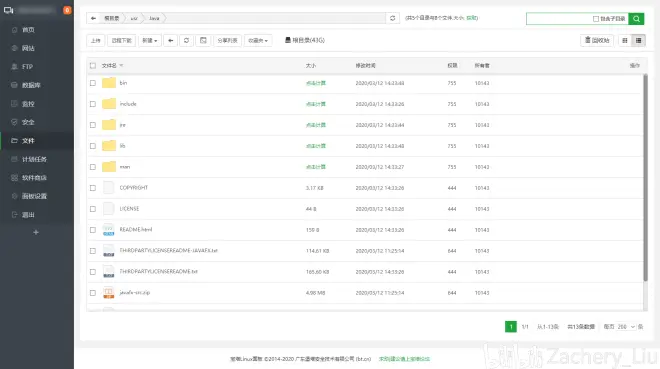This screenshot has width=660, height=369.
Task: Click the java breadcrumb segment
Action: 154,18
